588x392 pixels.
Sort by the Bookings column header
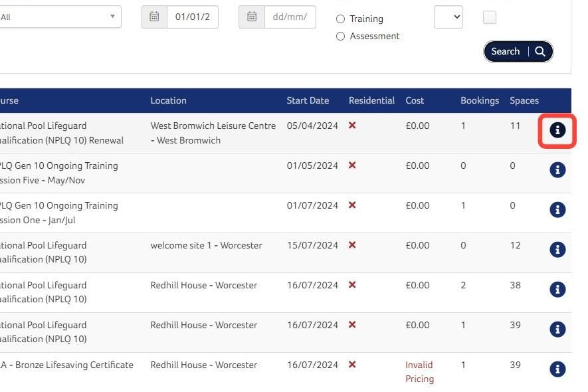coord(480,100)
